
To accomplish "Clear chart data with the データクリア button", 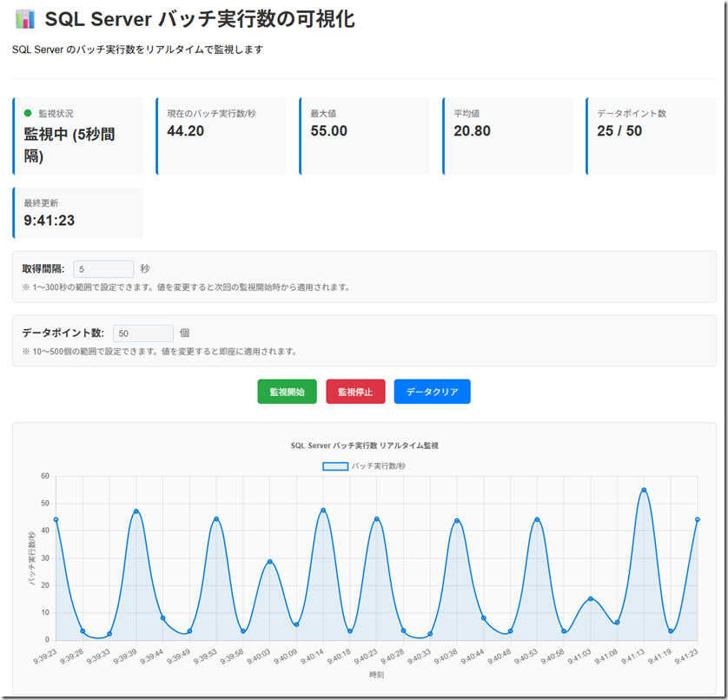I will pos(432,392).
